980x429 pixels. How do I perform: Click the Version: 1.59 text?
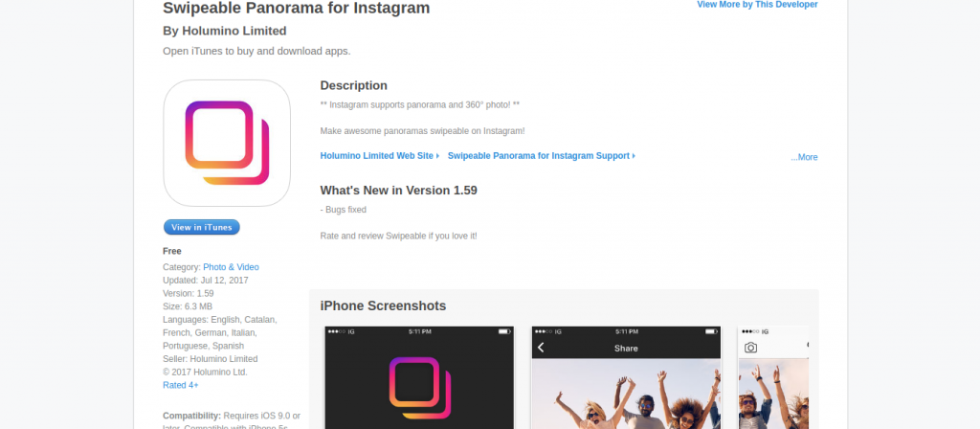189,293
